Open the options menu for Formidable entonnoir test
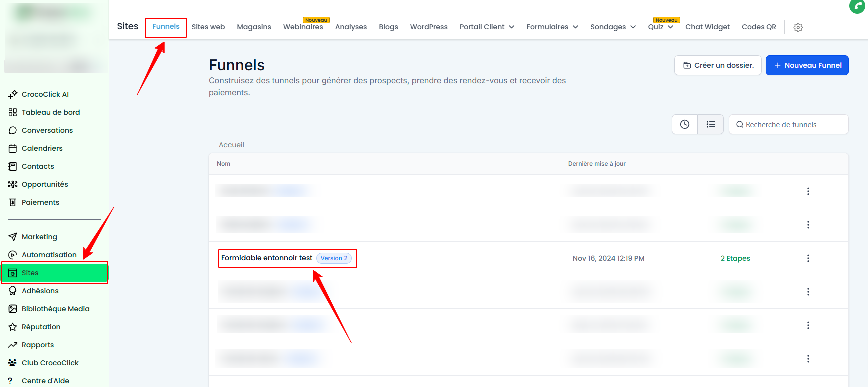The height and width of the screenshot is (387, 868). tap(808, 258)
